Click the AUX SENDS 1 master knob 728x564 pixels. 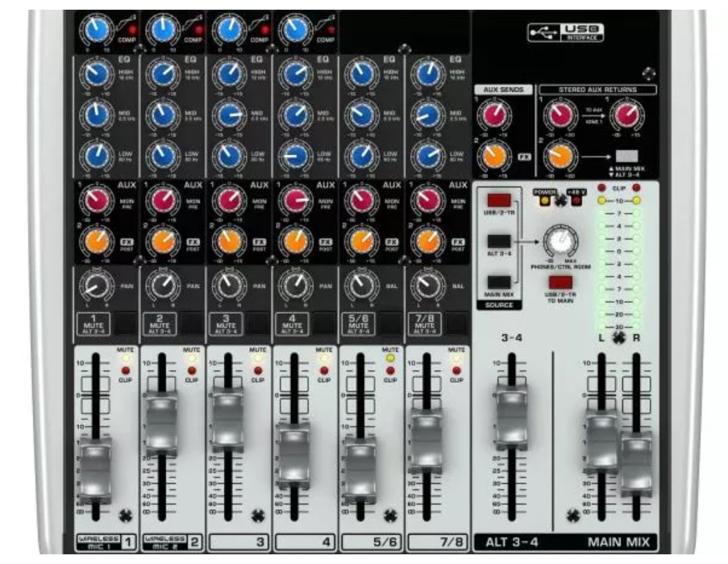pyautogui.click(x=491, y=116)
